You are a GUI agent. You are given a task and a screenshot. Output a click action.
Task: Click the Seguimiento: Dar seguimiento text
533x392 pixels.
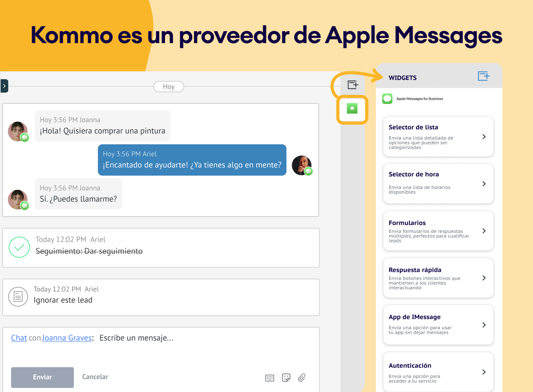89,251
